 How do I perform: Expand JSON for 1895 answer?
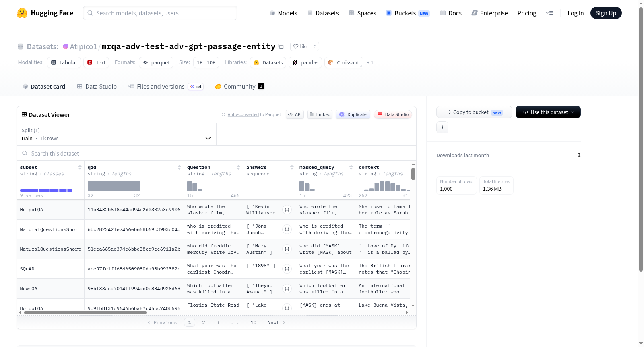287,269
